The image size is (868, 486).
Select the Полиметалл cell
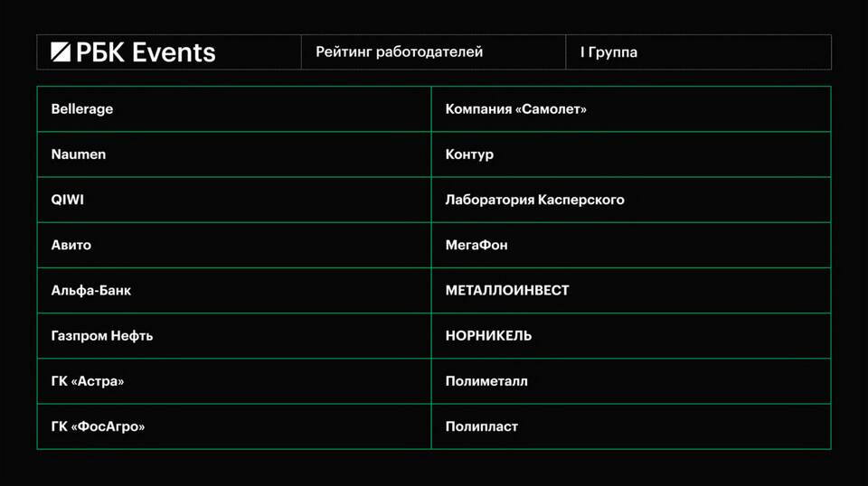pos(631,381)
